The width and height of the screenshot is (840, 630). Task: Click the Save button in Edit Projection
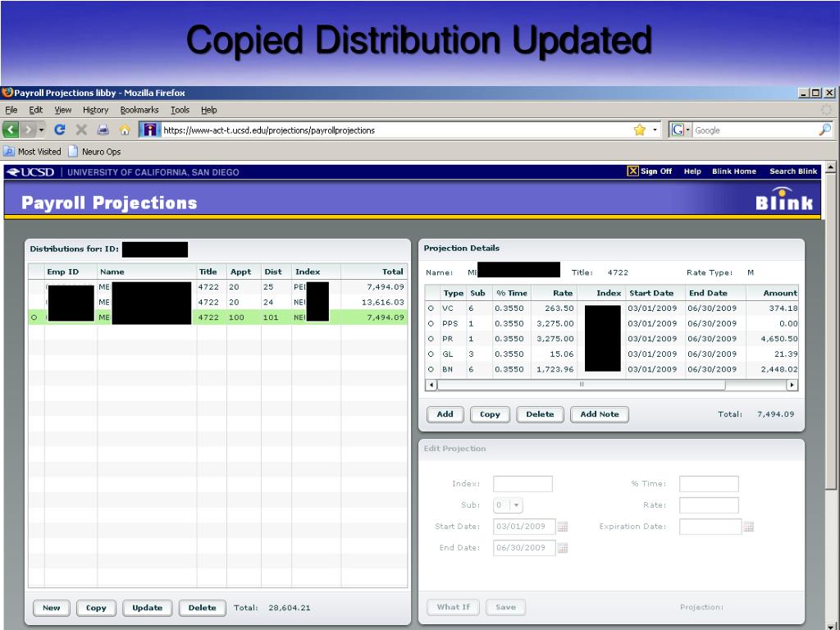pos(505,607)
